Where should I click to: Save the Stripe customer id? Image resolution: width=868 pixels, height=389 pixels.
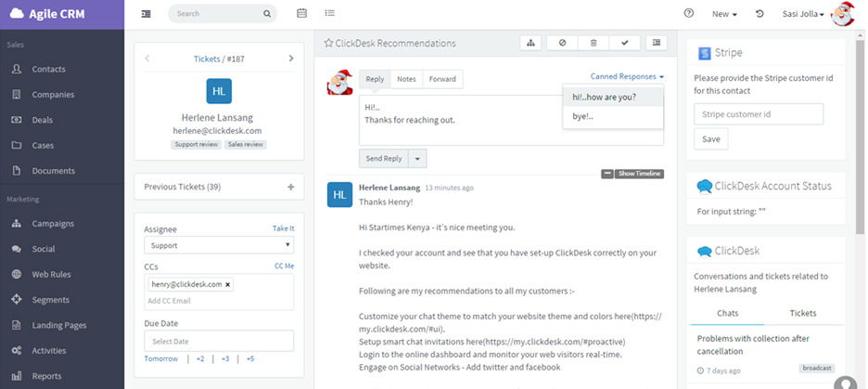710,139
